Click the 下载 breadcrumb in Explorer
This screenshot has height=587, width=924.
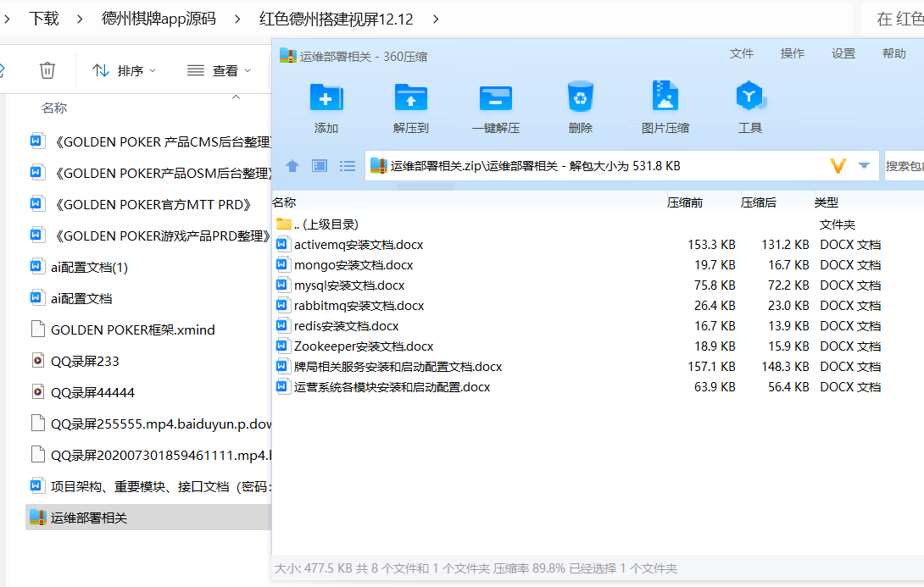point(44,19)
